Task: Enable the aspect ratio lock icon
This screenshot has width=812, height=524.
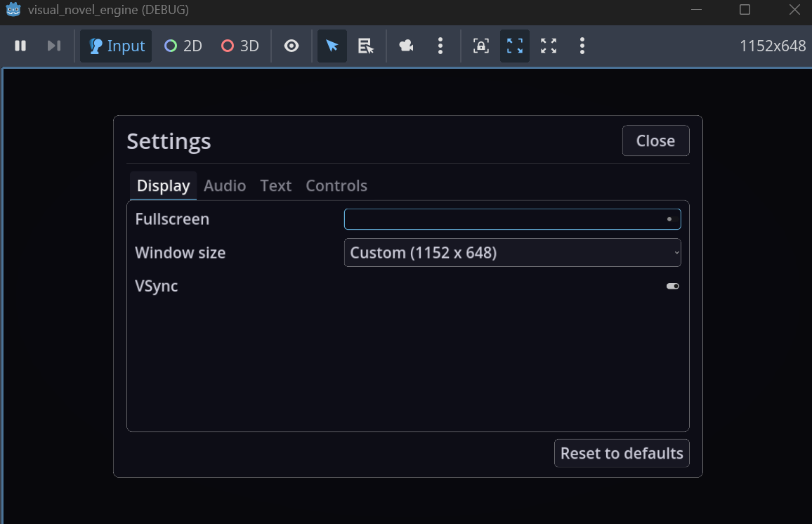Action: pyautogui.click(x=481, y=46)
